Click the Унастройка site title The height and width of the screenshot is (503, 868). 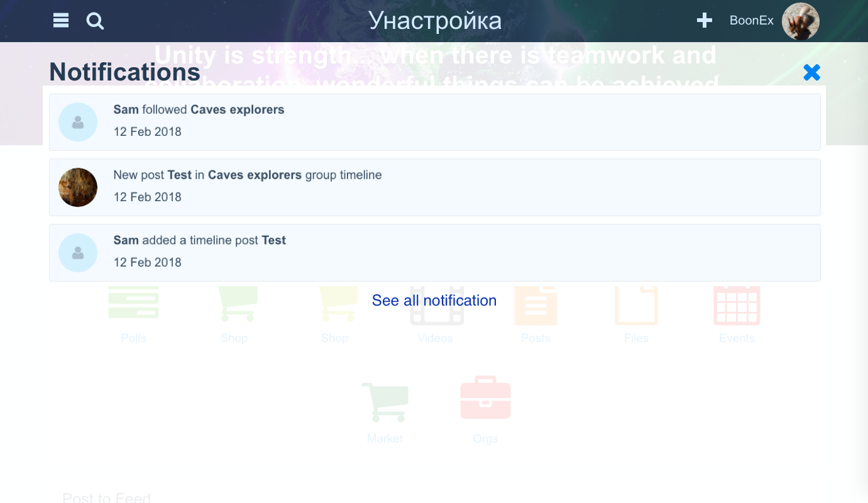tap(435, 20)
